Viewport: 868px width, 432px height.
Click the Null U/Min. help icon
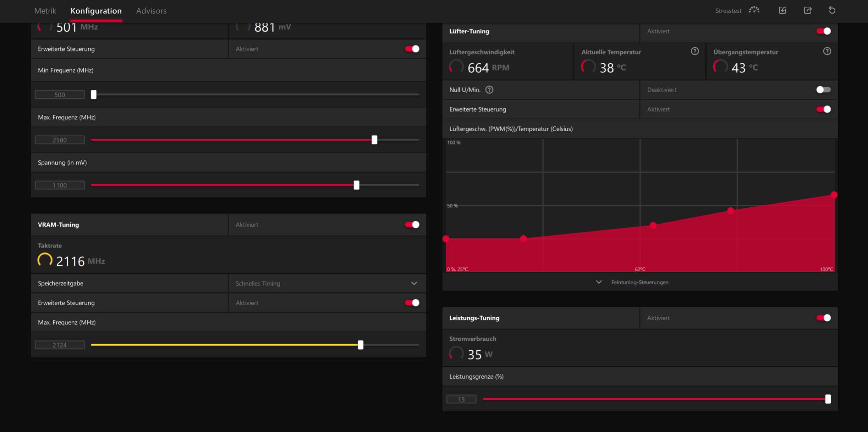click(489, 90)
